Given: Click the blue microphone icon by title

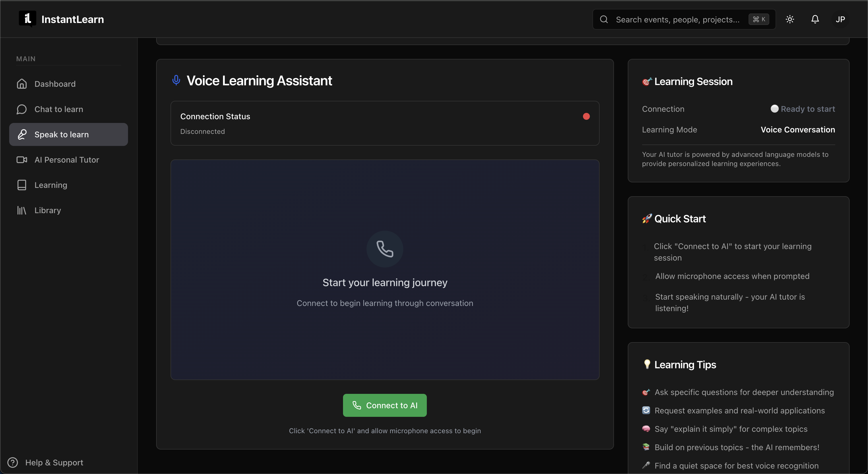Looking at the screenshot, I should 176,80.
